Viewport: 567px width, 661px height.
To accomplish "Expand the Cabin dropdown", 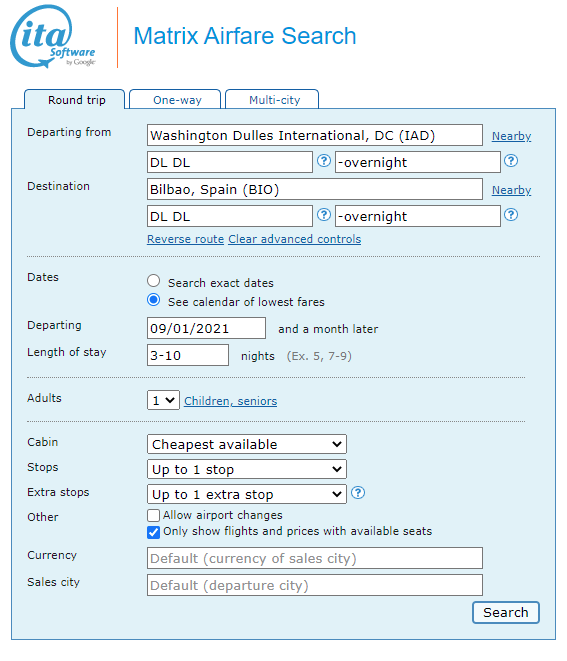I will coord(247,444).
